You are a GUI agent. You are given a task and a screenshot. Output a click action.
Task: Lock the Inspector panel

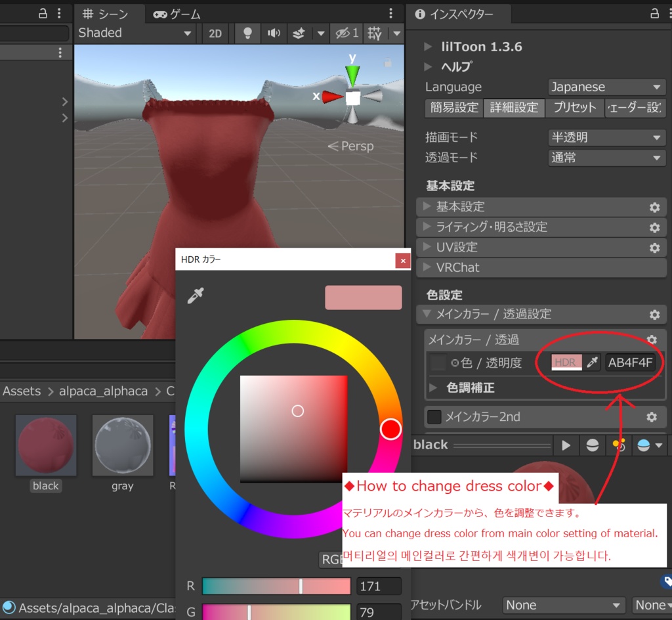(x=654, y=13)
